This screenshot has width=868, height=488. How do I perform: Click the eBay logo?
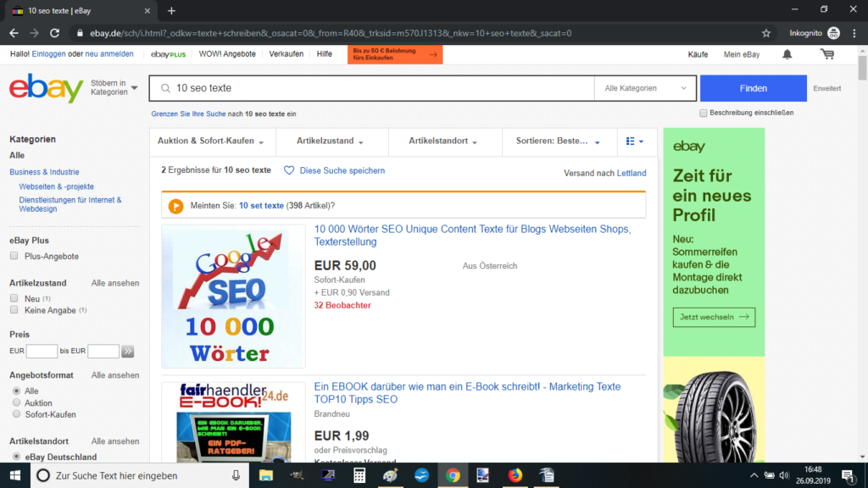(47, 88)
